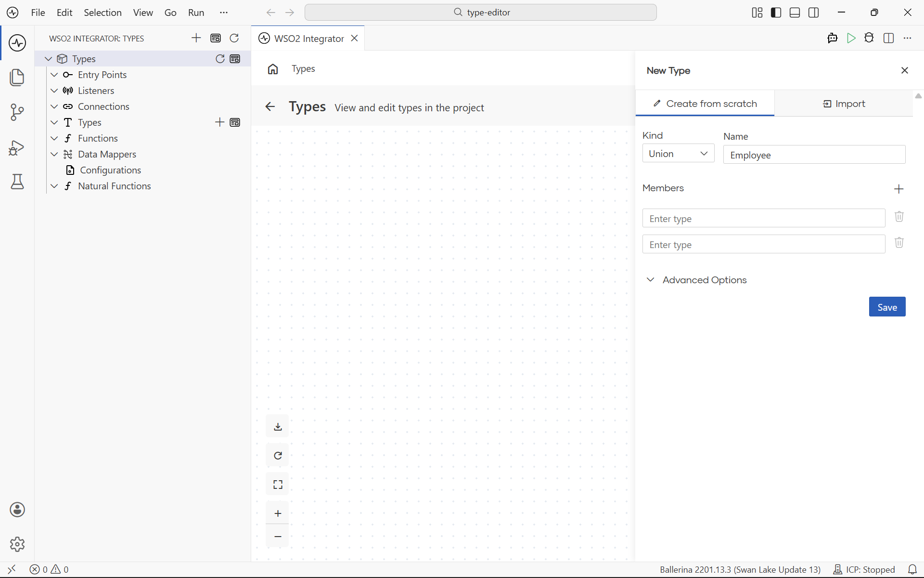Click plus icon in WSO2 Integrator panel header

[x=196, y=38]
